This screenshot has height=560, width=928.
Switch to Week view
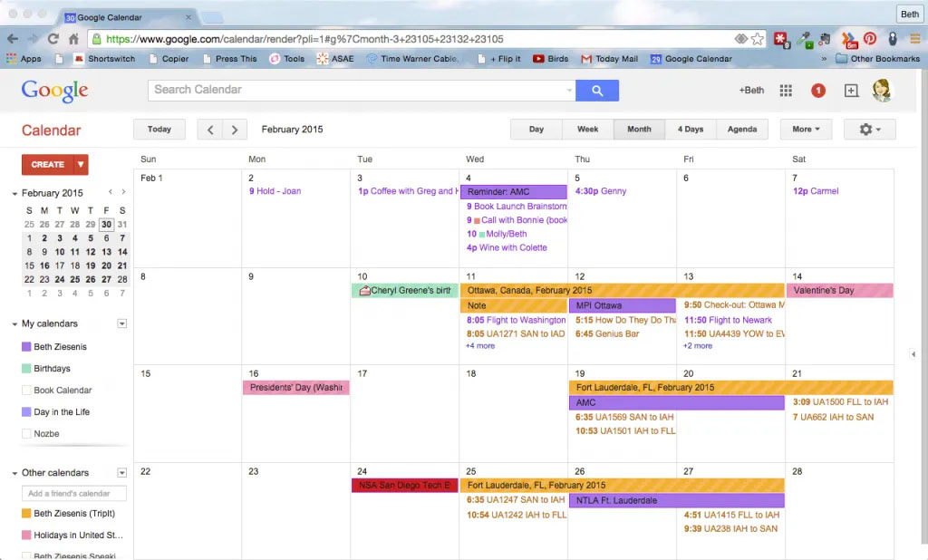coord(587,130)
